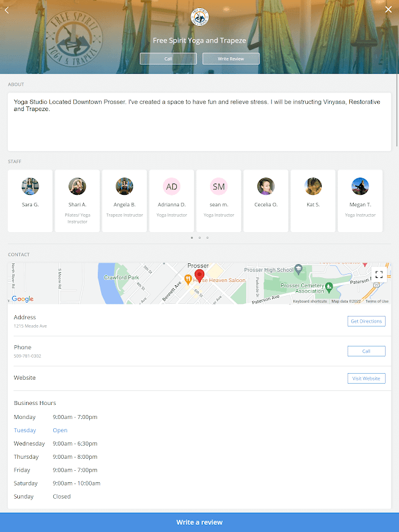Click Adrianna D. AD initials avatar

172,186
